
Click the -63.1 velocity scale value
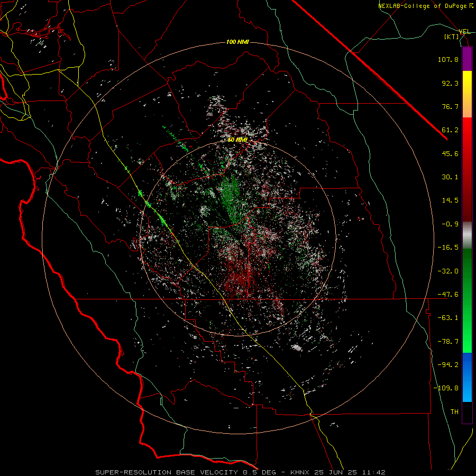tap(448, 318)
